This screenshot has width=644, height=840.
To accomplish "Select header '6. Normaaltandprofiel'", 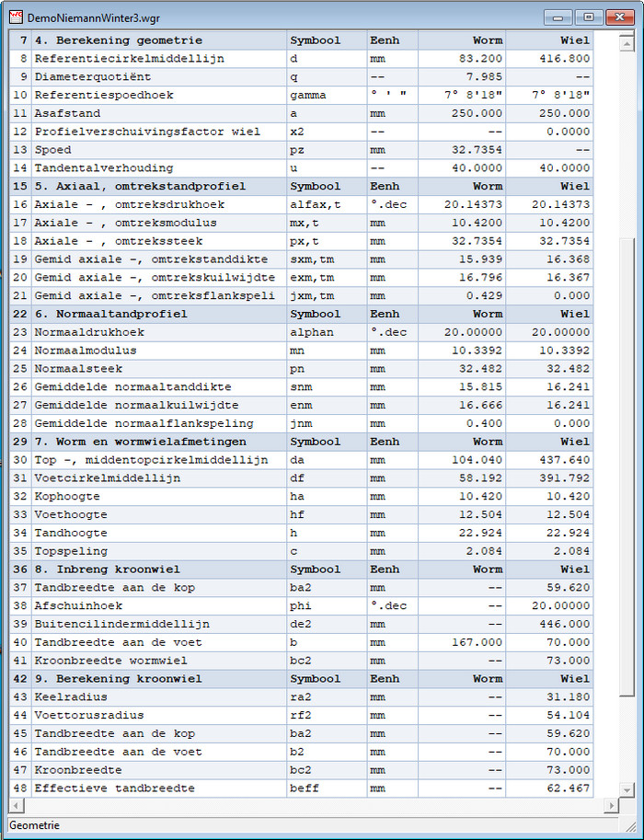I will tap(111, 314).
